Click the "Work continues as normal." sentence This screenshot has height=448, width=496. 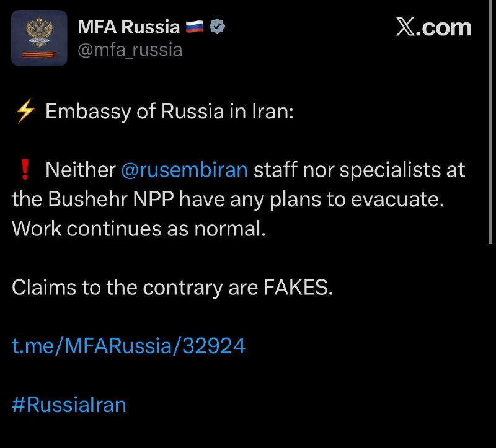139,229
